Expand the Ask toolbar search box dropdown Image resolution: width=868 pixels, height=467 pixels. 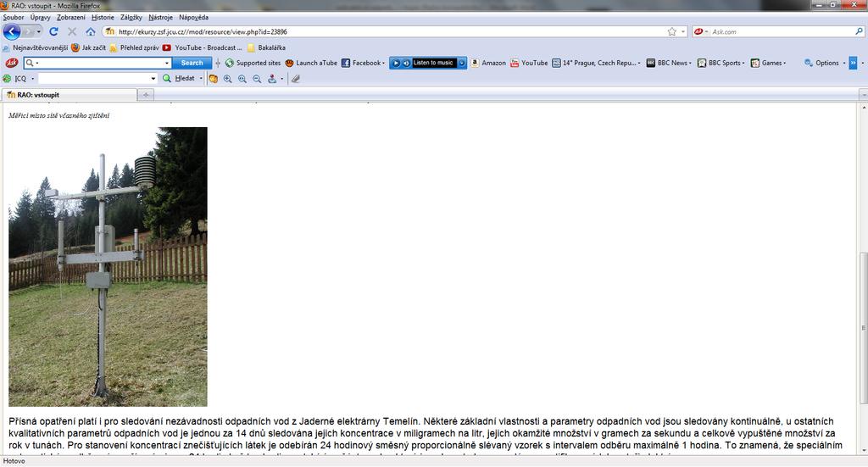tap(167, 63)
